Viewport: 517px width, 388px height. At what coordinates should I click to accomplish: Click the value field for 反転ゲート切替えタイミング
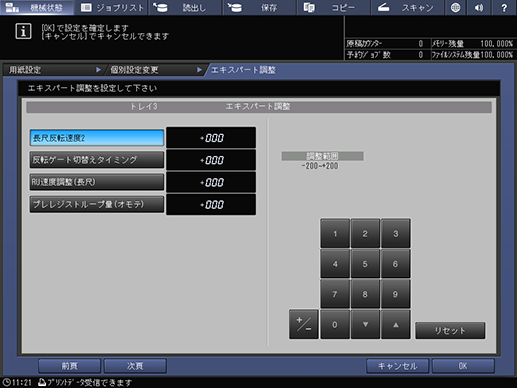click(211, 160)
